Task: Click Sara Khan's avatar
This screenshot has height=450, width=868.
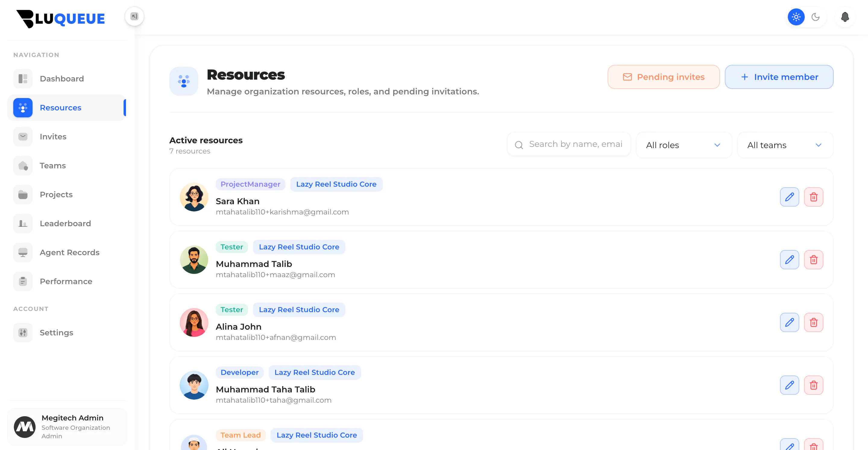Action: 194,197
